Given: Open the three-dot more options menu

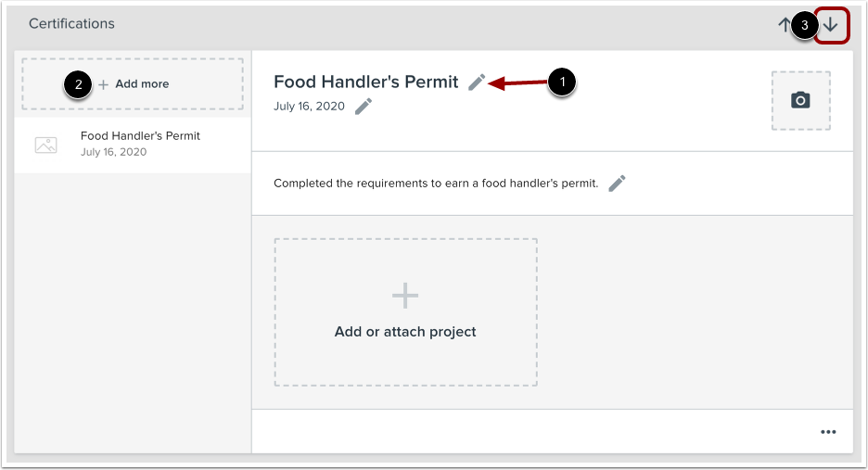Looking at the screenshot, I should (828, 432).
